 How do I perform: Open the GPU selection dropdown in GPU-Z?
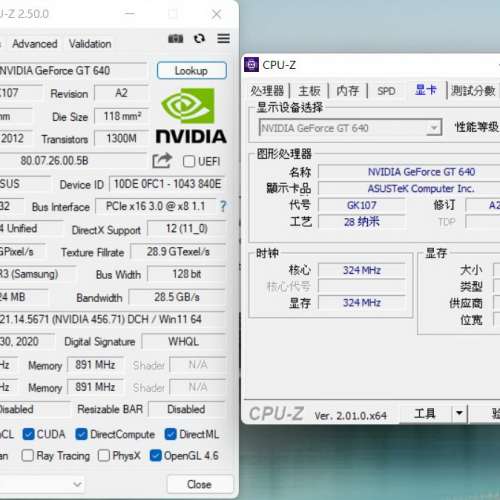(x=42, y=484)
